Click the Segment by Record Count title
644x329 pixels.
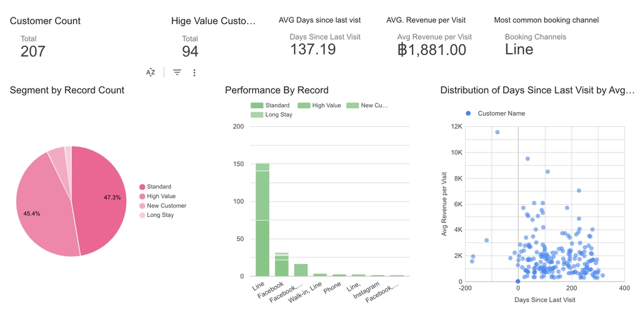(67, 90)
